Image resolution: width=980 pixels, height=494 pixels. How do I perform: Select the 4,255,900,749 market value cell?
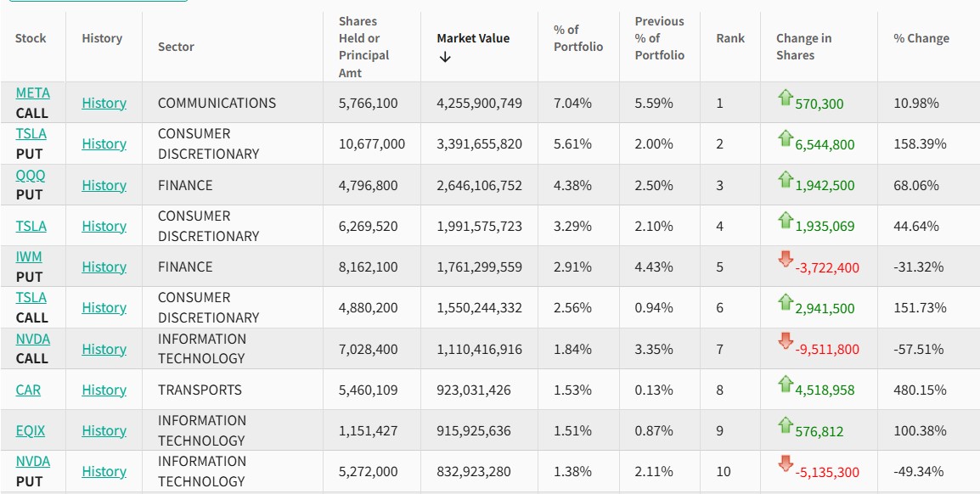(x=479, y=103)
